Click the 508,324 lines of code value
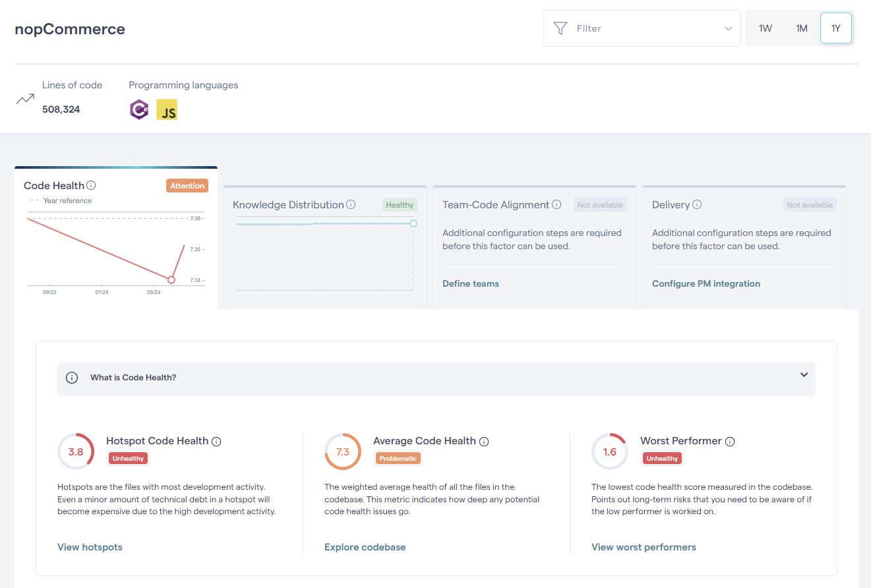The width and height of the screenshot is (871, 588). [61, 109]
